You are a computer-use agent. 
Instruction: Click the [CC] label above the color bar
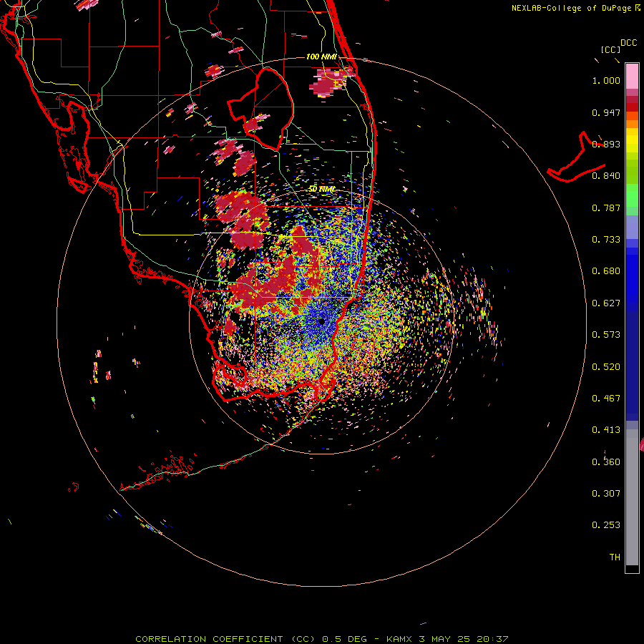(610, 49)
